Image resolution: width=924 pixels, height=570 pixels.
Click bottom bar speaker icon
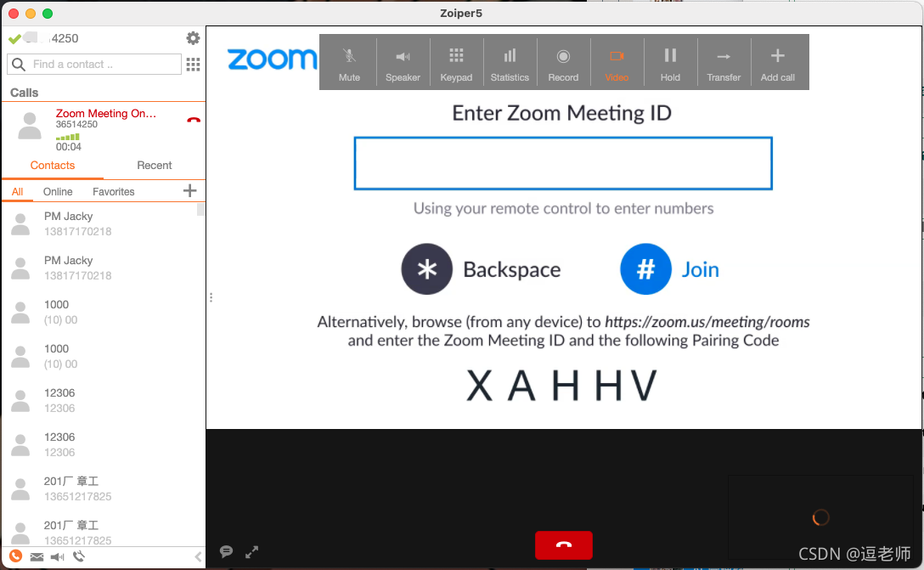(x=57, y=557)
